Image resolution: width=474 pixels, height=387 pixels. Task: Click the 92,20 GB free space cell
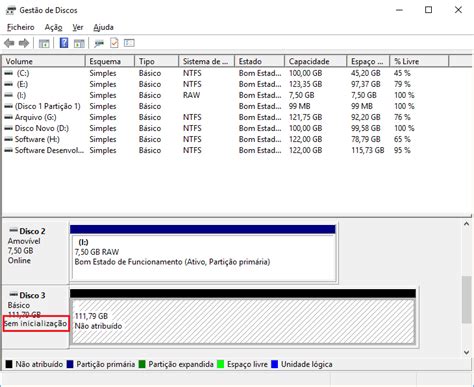coord(366,117)
